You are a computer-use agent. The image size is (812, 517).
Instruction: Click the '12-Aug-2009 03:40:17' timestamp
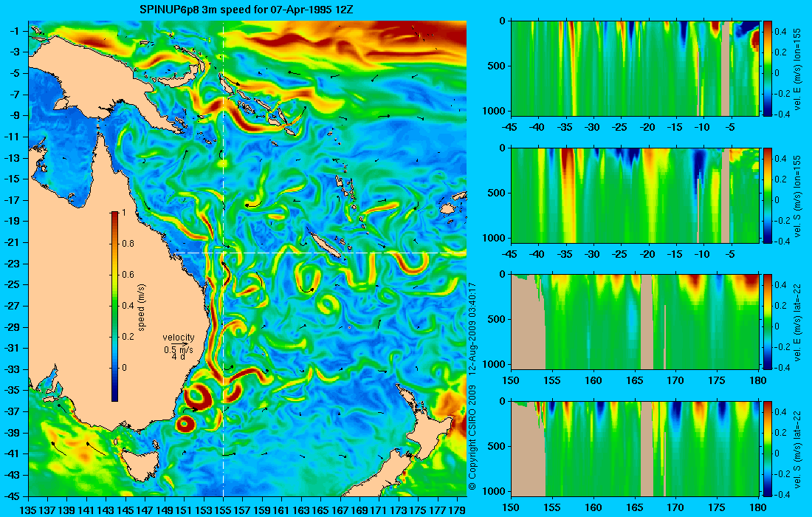[x=472, y=329]
